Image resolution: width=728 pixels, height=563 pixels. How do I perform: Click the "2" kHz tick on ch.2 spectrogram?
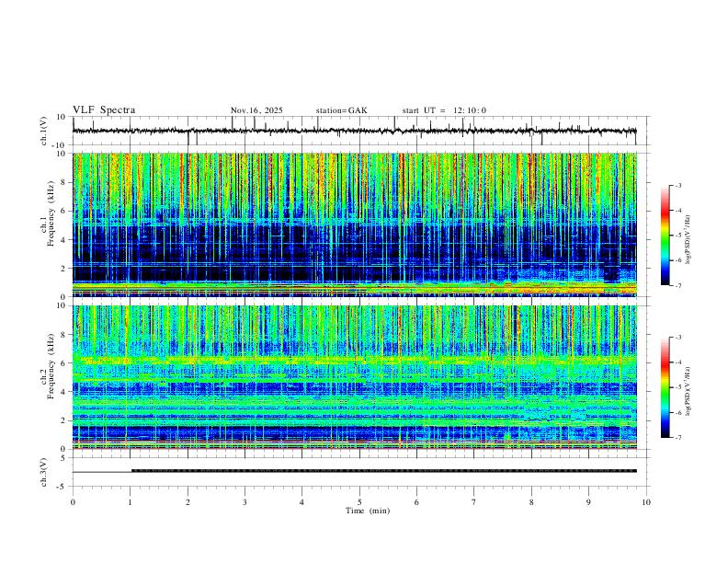point(64,420)
